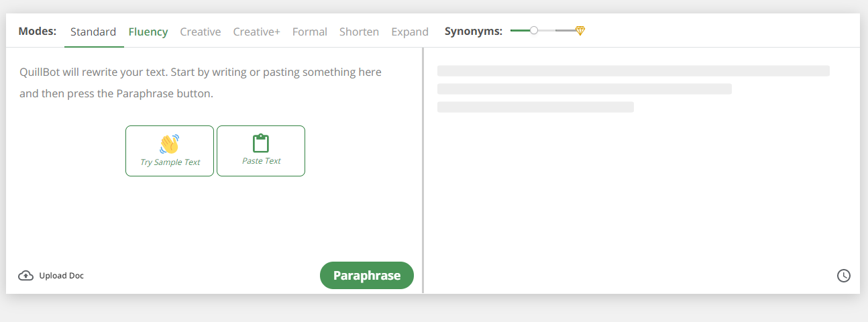Click the Paste Text button
Screen dimensions: 868x322
click(x=261, y=151)
